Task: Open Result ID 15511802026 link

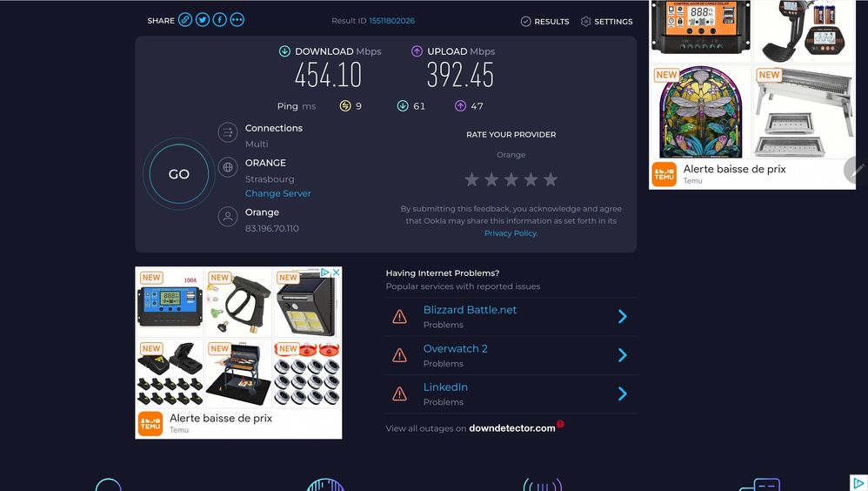Action: [391, 21]
